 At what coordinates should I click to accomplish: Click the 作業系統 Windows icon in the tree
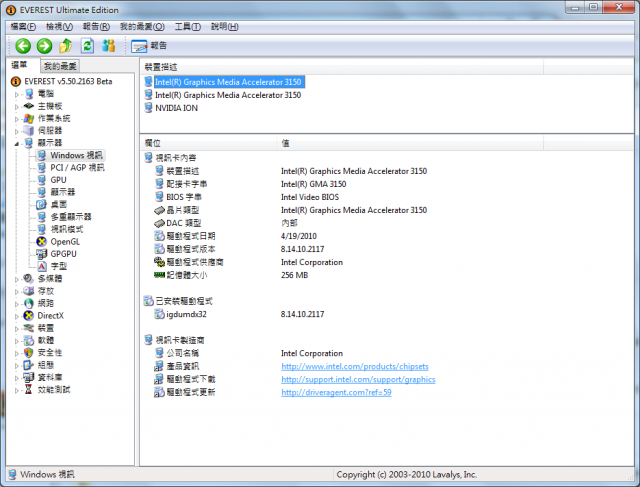(x=28, y=118)
